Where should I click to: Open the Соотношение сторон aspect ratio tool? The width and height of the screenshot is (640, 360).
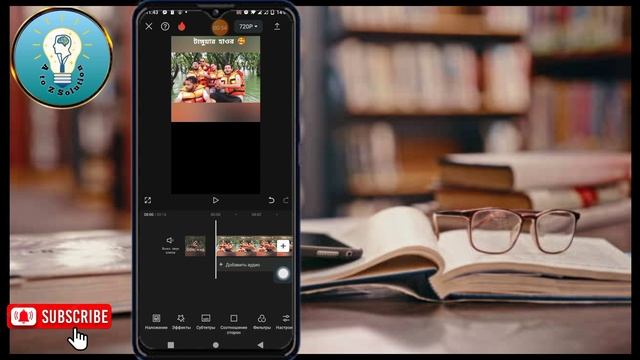pos(233,324)
